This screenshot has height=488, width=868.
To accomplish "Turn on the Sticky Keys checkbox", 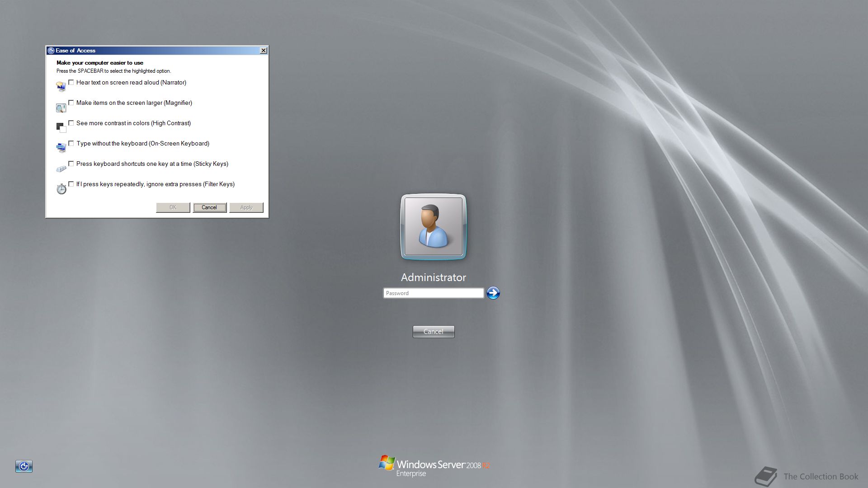I will 71,164.
